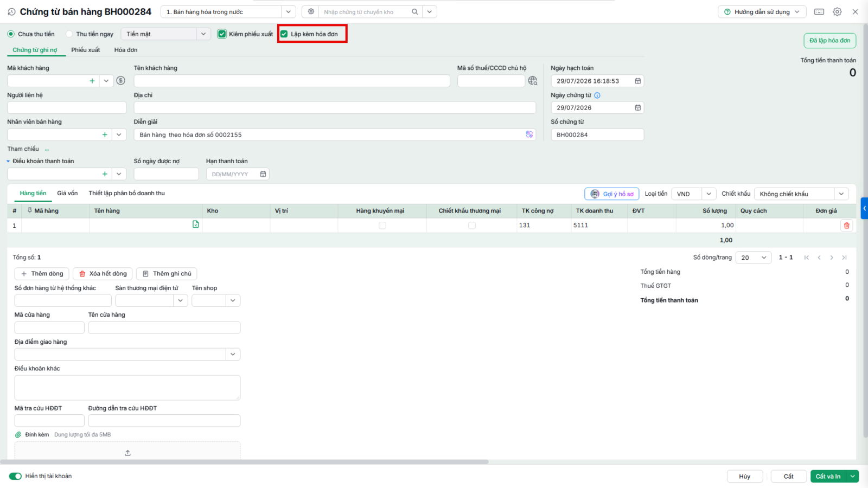
Task: Expand the Mã khách hàng dropdown arrow
Action: [x=106, y=81]
